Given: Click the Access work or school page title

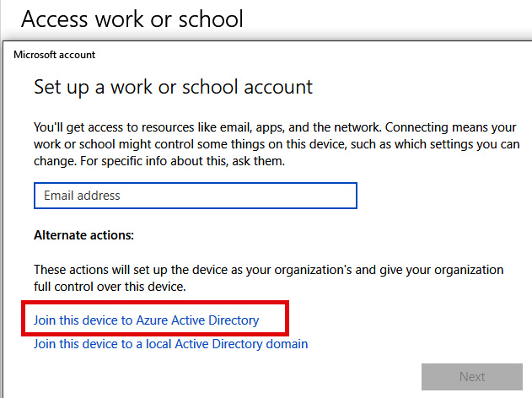Looking at the screenshot, I should pos(132,19).
